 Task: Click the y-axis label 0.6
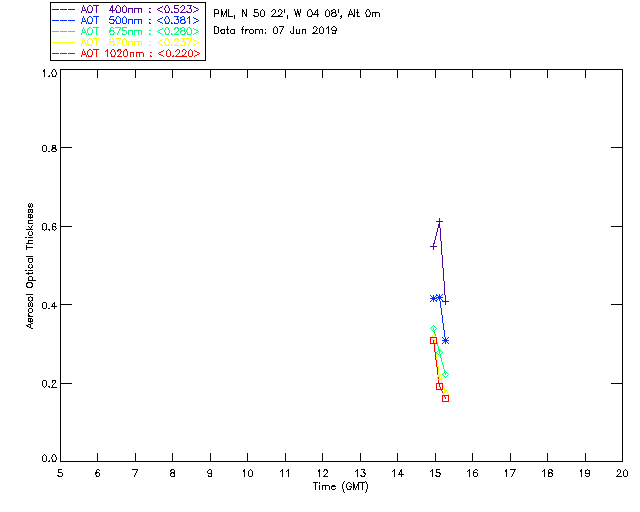pos(49,227)
